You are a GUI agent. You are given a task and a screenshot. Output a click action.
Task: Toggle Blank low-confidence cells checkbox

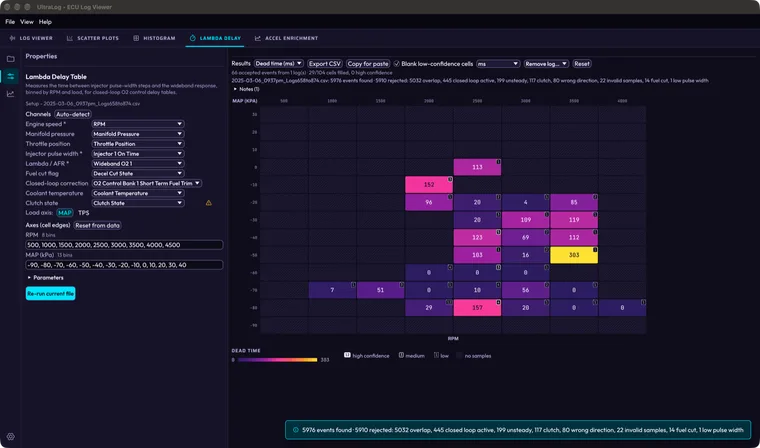[x=396, y=64]
